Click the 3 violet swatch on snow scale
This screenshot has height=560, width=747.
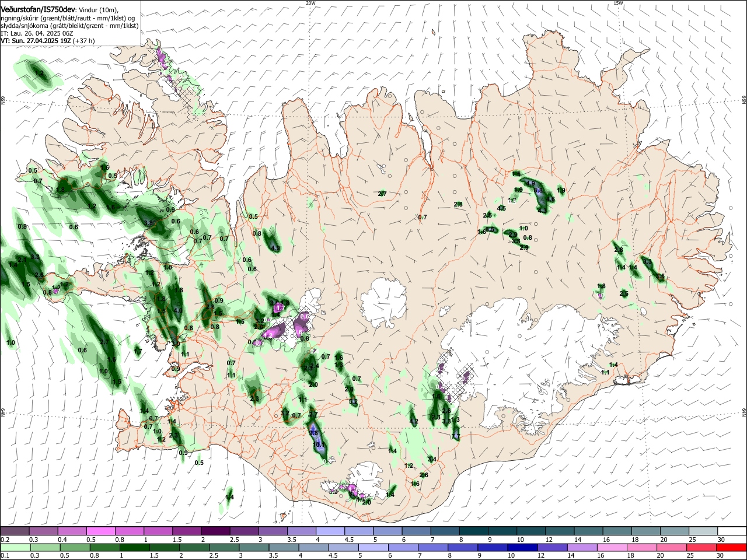click(273, 531)
